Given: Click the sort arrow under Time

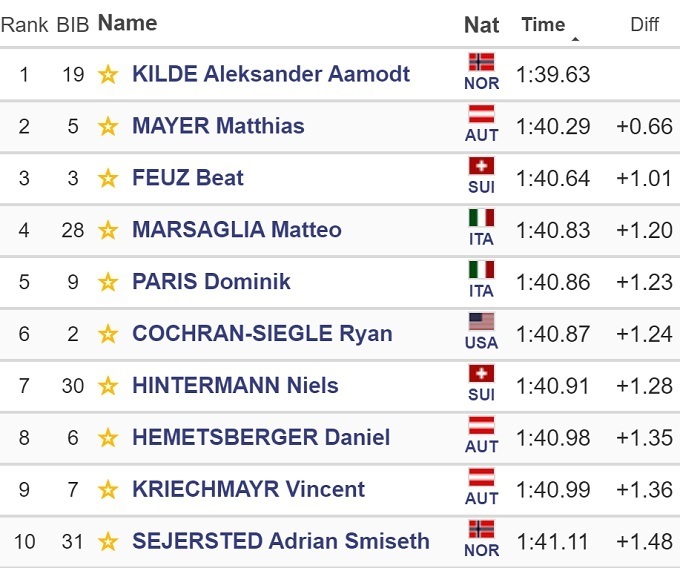Looking at the screenshot, I should click(x=575, y=39).
